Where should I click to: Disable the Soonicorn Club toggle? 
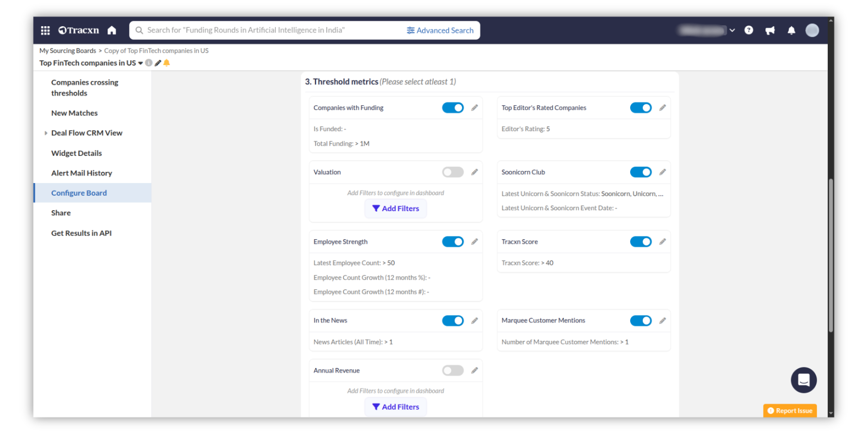(x=641, y=172)
